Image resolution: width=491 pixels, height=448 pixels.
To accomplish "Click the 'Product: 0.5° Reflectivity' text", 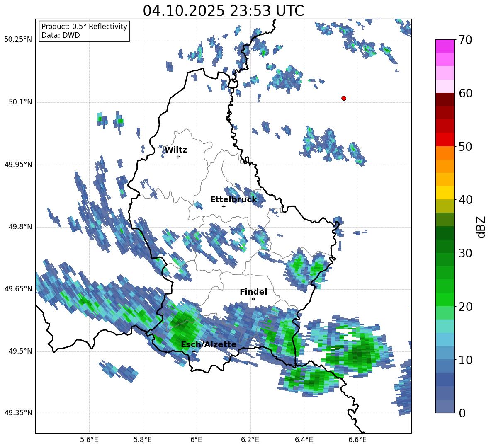I will pos(84,27).
